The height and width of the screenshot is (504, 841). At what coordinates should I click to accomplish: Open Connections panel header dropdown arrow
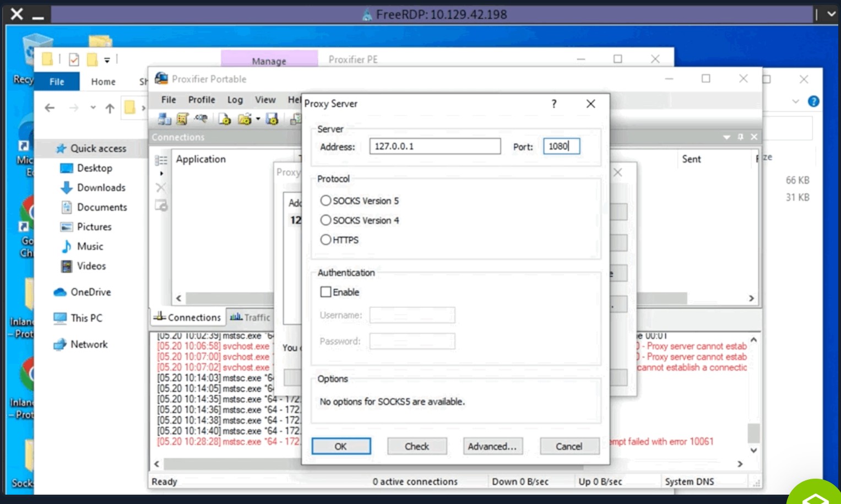click(x=726, y=137)
